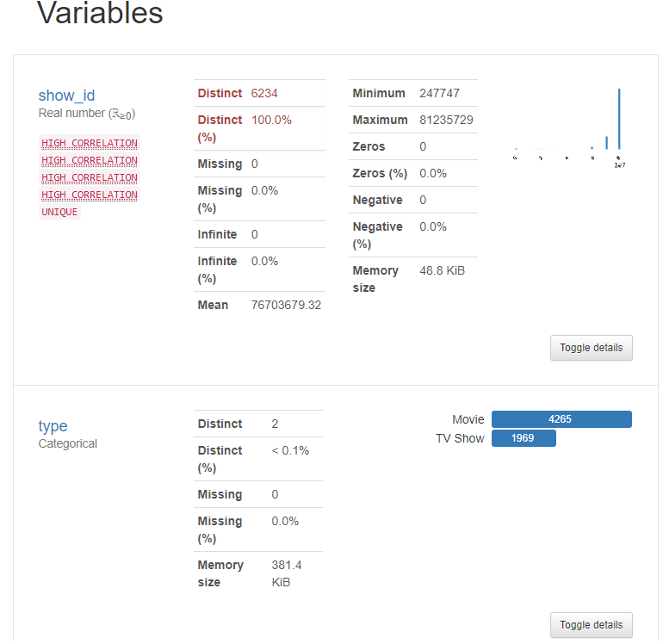Toggle details for the type variable
The width and height of the screenshot is (663, 644).
pos(591,625)
